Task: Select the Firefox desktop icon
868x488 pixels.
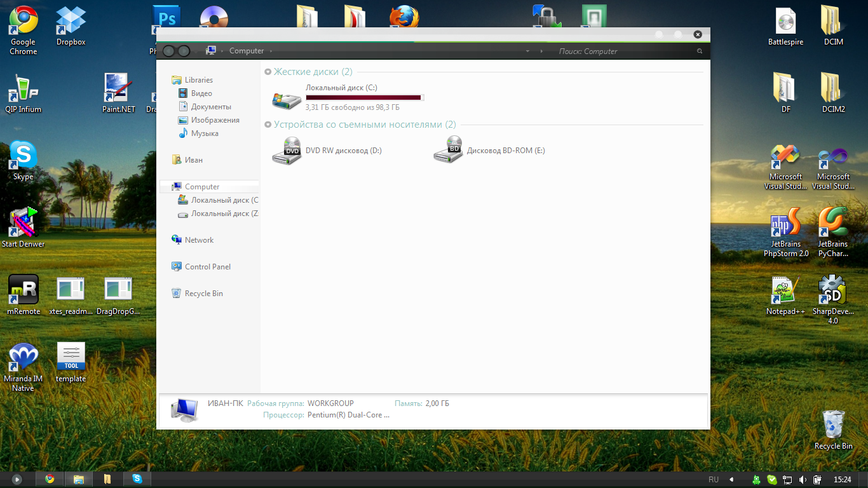Action: pyautogui.click(x=404, y=17)
